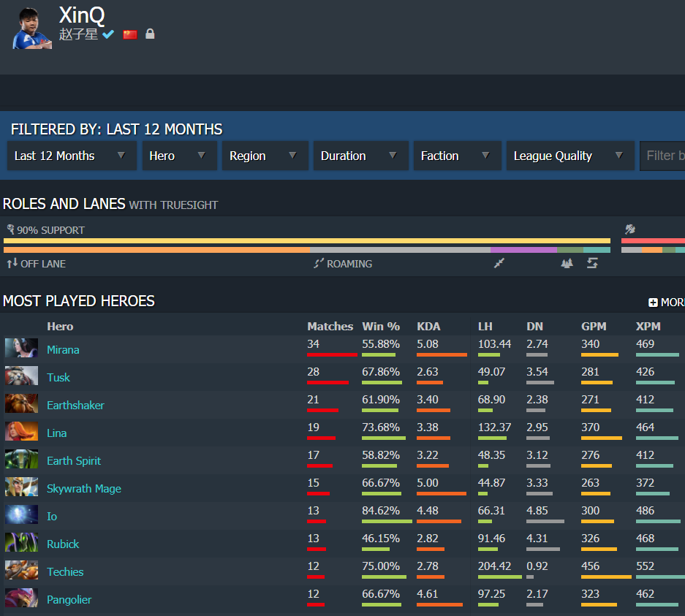
Task: Click the Io hero portrait icon
Action: tap(21, 515)
